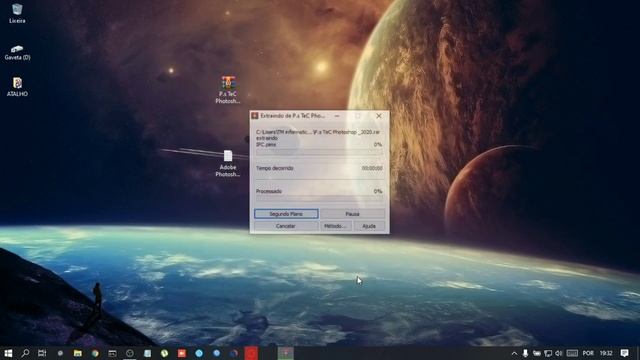Viewport: 640px width, 360px height.
Task: Select the Adobe Photoshop file on desktop
Action: click(x=228, y=163)
